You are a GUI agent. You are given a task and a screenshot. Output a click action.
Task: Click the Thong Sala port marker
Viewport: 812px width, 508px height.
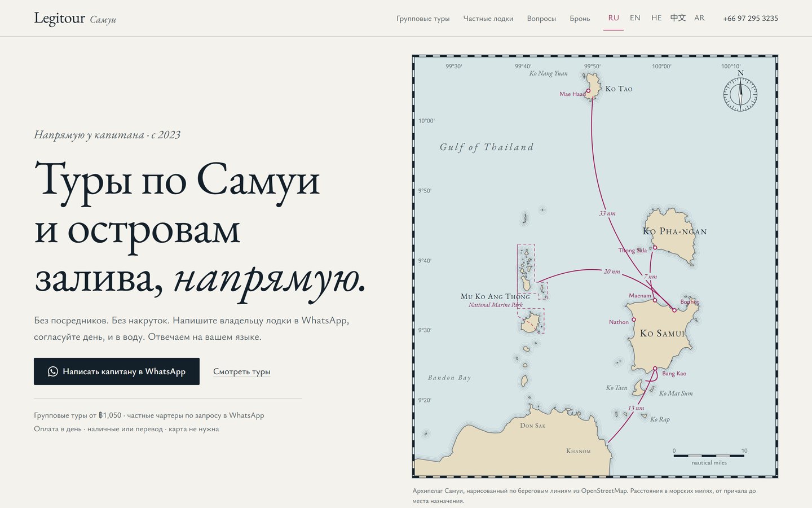click(x=655, y=248)
